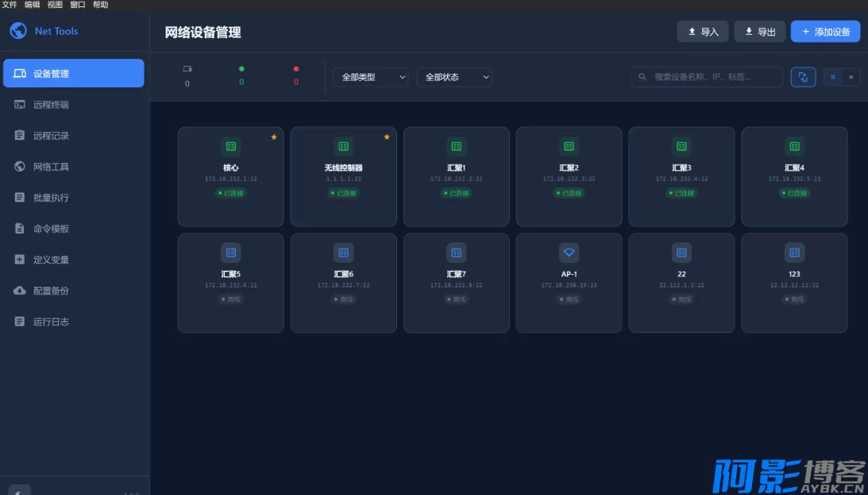
Task: Toggle favorite star on 无线控制器 card
Action: click(387, 137)
